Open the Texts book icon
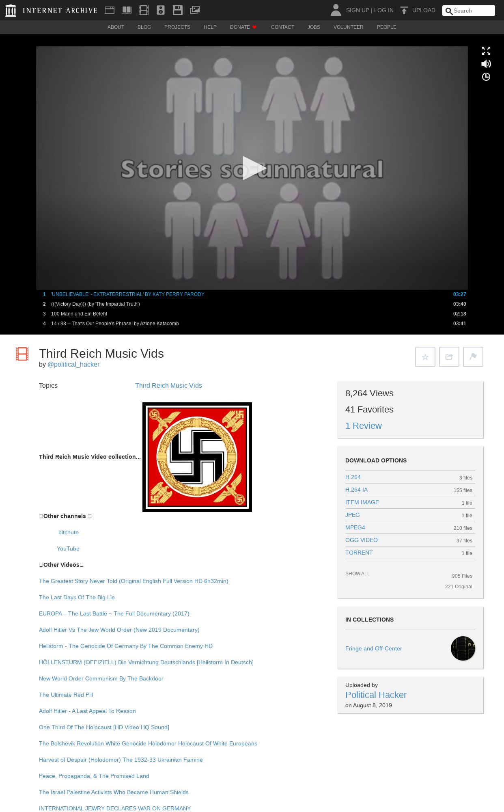 (127, 10)
